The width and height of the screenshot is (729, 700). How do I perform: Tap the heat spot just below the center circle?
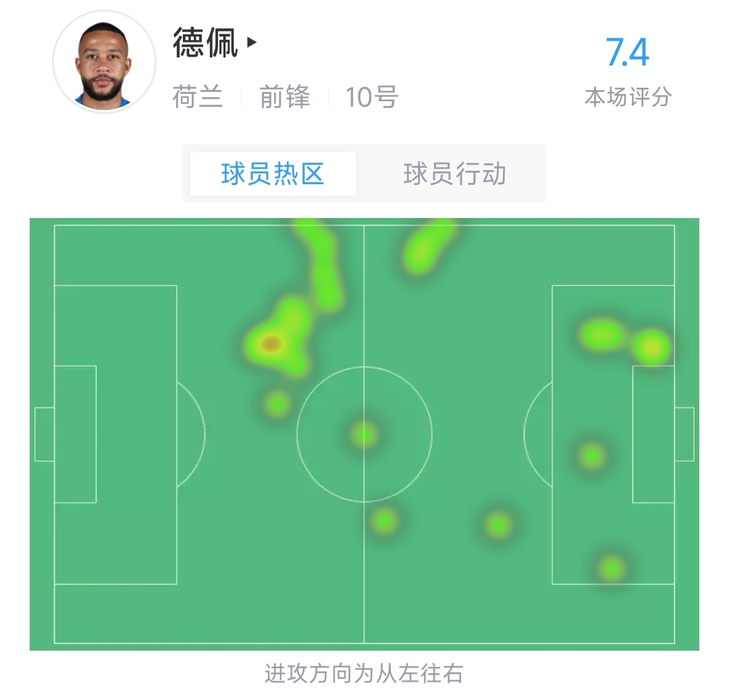[385, 520]
